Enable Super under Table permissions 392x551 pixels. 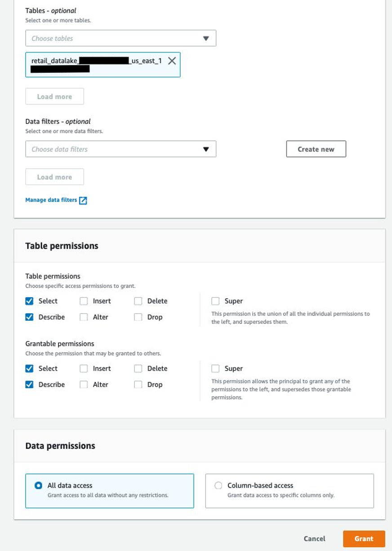215,301
